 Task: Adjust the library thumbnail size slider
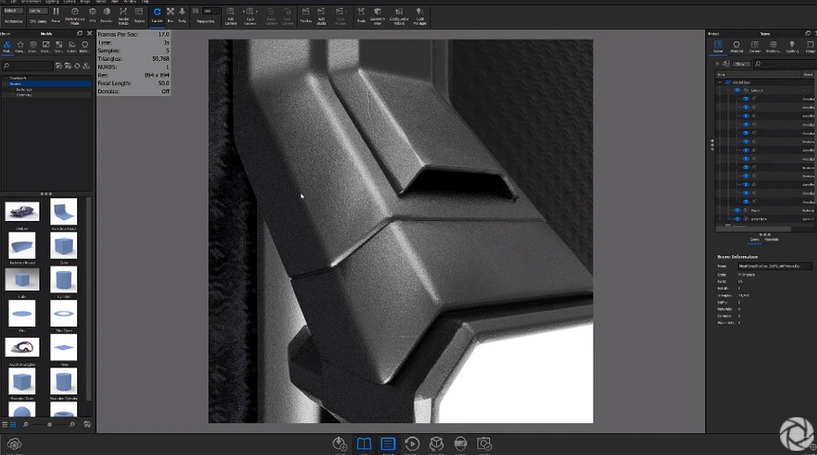click(x=50, y=425)
